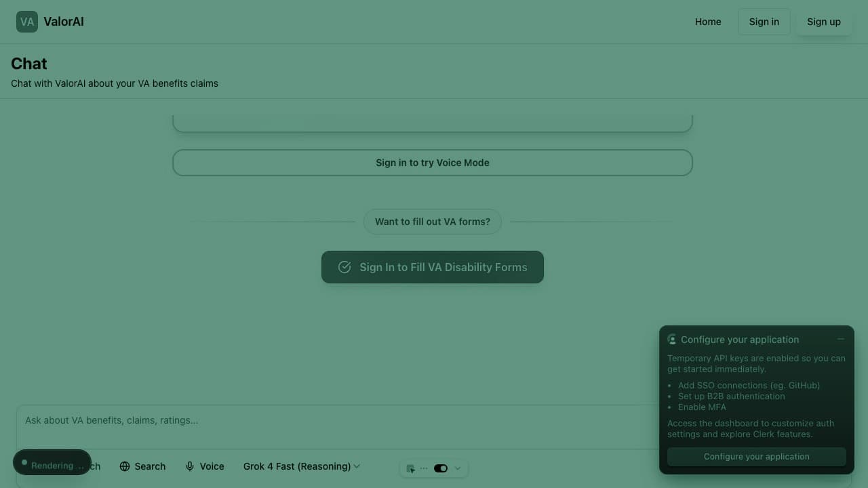Click the checkmark icon on the sign-in button
Image resolution: width=868 pixels, height=488 pixels.
[x=344, y=267]
